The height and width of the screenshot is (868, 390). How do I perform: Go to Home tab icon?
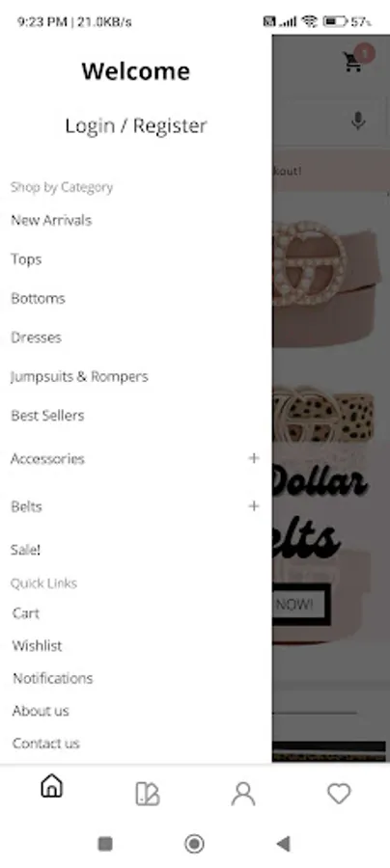point(51,786)
